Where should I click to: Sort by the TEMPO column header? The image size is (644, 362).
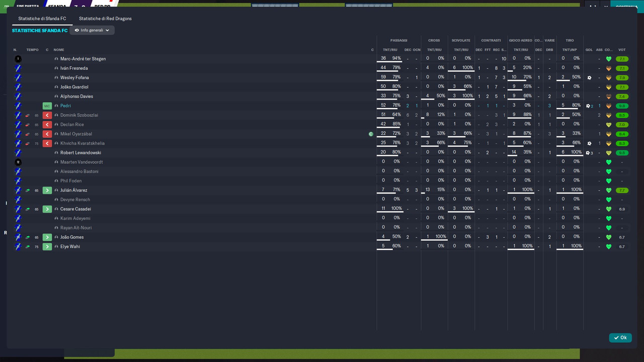pos(32,50)
